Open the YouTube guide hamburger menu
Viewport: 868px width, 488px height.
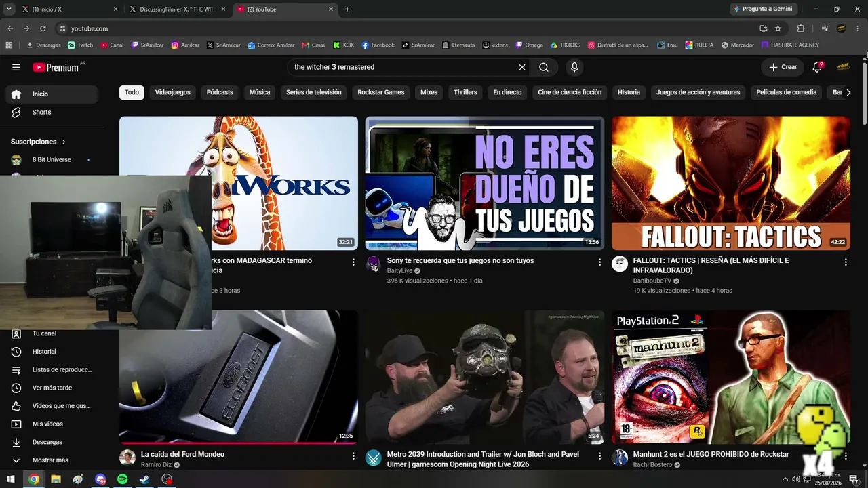click(x=16, y=67)
